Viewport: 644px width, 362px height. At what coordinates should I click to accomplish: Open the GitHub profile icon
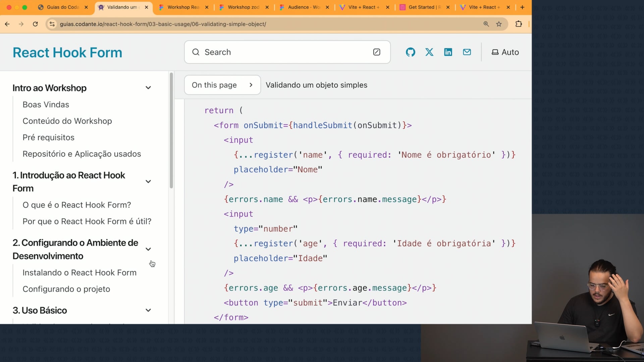click(410, 52)
